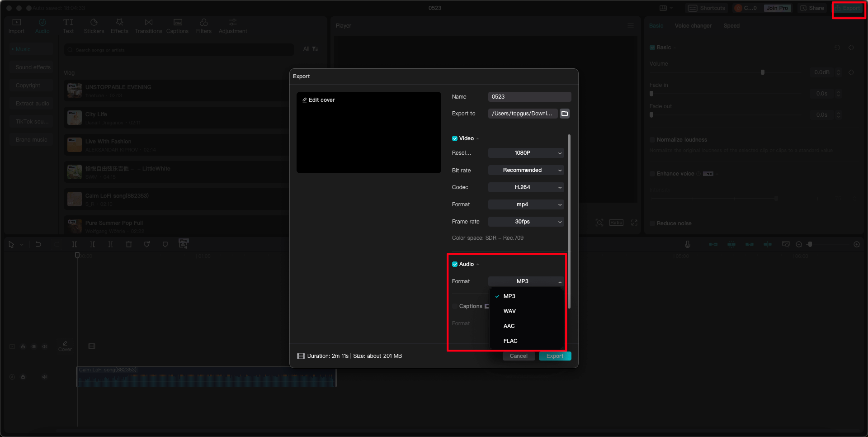The height and width of the screenshot is (437, 868).
Task: Expand the Frame rate dropdown
Action: click(526, 222)
